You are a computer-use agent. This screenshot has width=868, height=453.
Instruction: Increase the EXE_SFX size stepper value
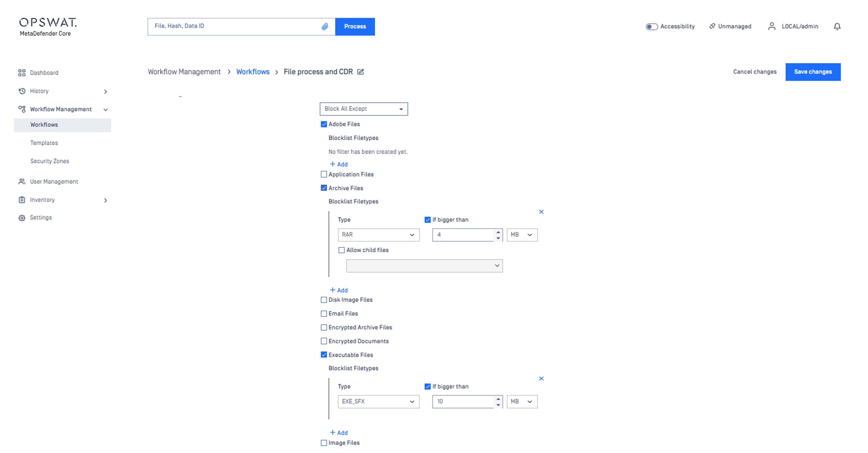[498, 398]
